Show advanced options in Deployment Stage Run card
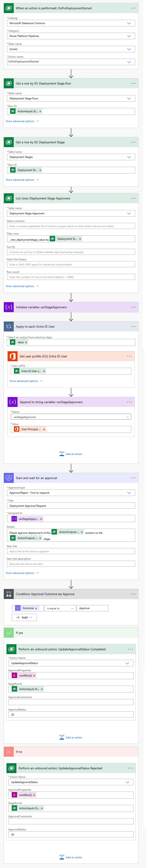This screenshot has height=868, width=152. pyautogui.click(x=22, y=121)
